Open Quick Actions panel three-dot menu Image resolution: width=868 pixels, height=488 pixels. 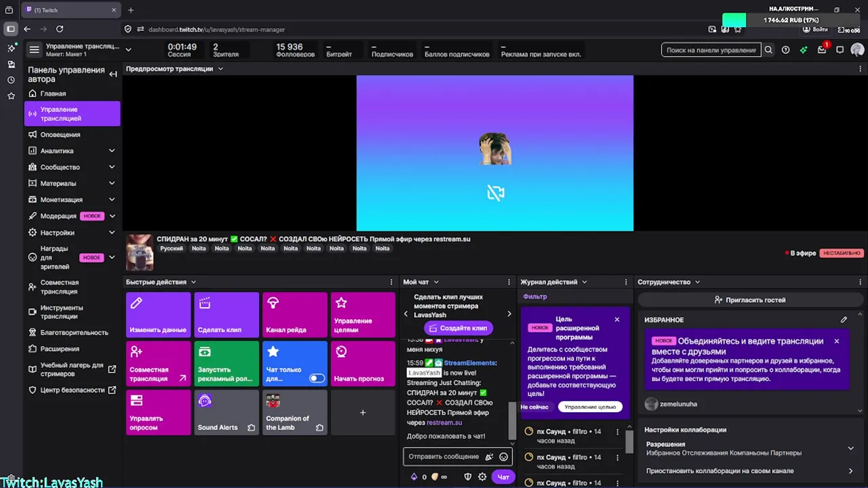pos(391,282)
